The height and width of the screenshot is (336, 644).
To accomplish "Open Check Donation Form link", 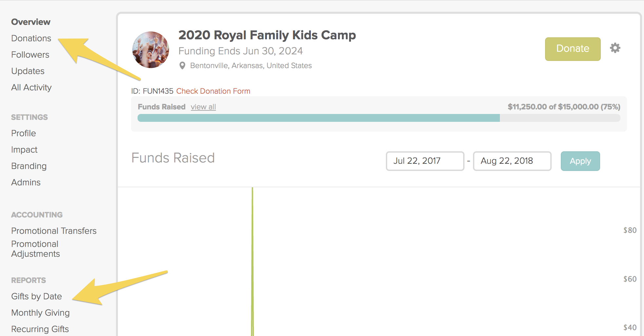I will tap(213, 91).
